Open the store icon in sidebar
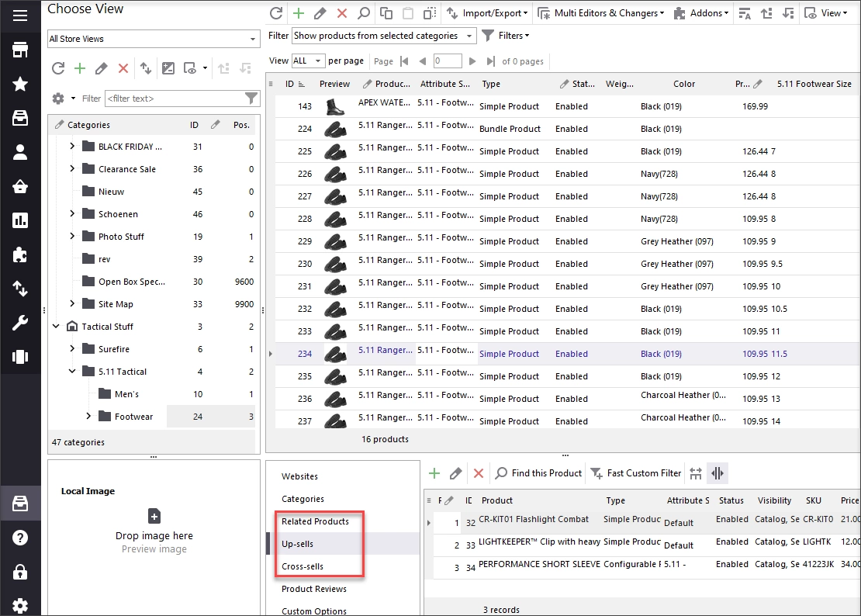 coord(20,50)
